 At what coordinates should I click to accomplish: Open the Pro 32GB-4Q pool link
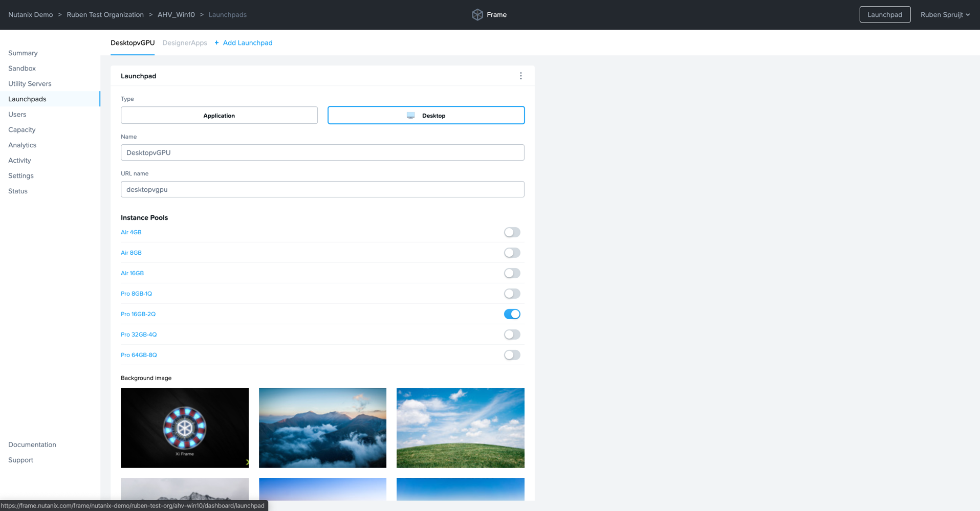[x=139, y=335]
